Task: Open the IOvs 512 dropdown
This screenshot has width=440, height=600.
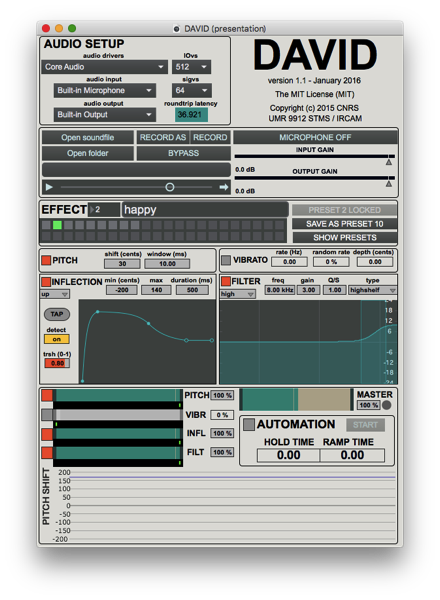Action: pyautogui.click(x=191, y=67)
